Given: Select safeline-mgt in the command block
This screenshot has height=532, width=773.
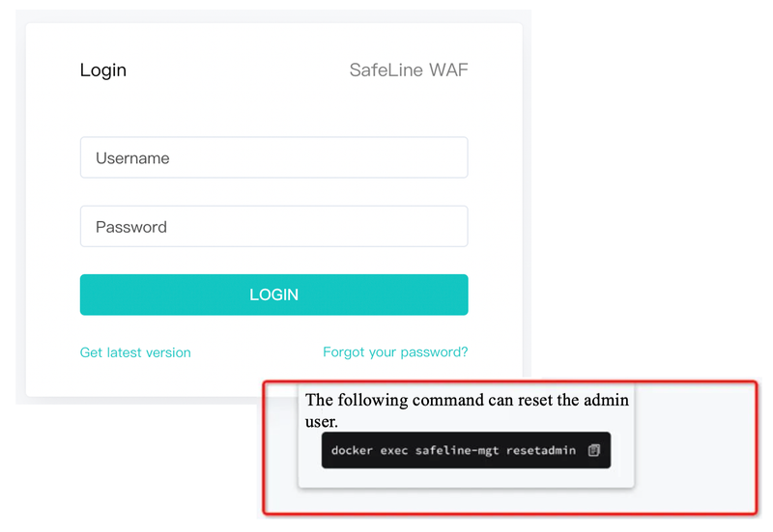Looking at the screenshot, I should (457, 450).
